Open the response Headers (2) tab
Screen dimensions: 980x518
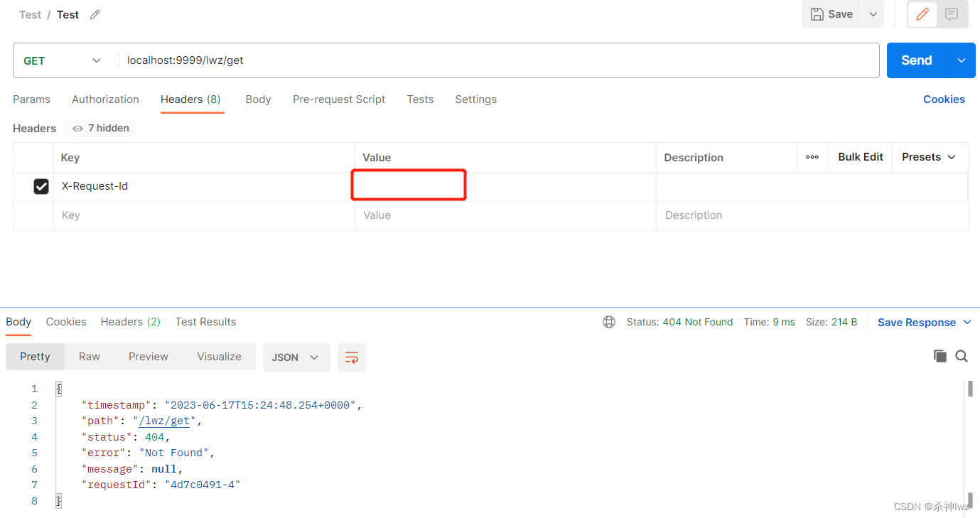click(x=131, y=322)
